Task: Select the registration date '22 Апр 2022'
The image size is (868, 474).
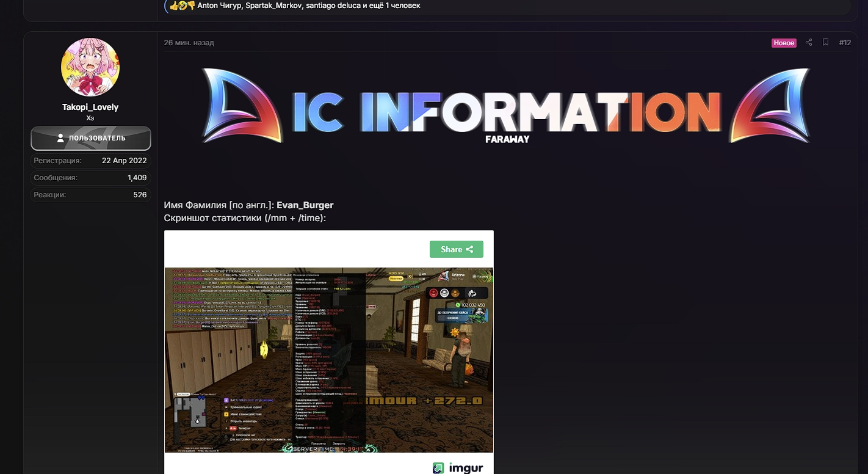Action: click(125, 161)
